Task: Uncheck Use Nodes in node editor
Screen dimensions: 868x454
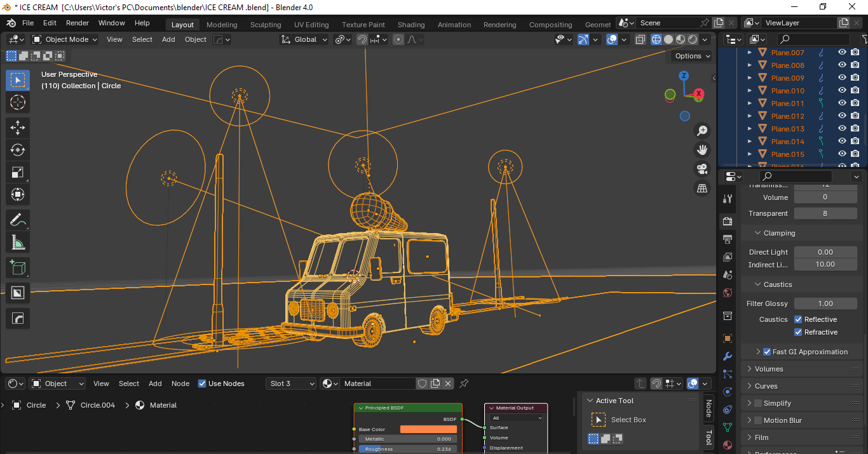Action: pyautogui.click(x=202, y=384)
